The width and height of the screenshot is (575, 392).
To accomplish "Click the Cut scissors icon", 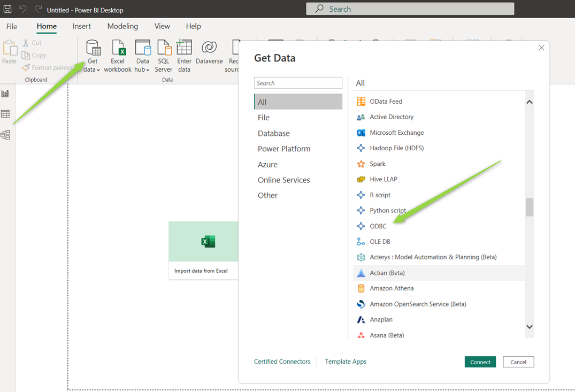I will [26, 43].
